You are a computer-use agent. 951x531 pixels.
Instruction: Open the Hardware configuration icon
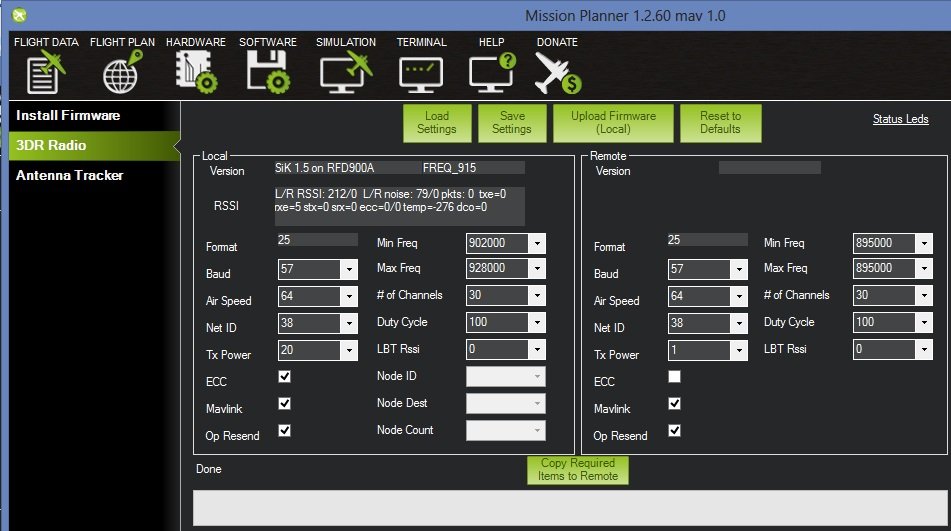click(195, 72)
